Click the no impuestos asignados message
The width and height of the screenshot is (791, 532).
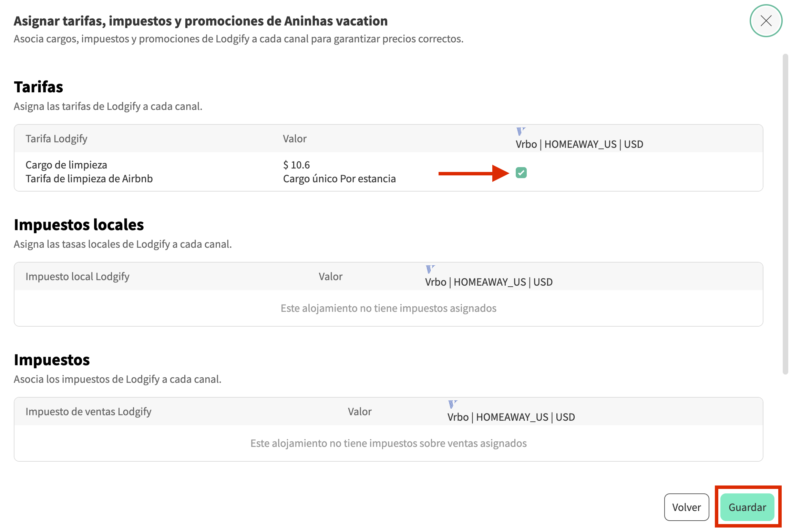(x=388, y=308)
